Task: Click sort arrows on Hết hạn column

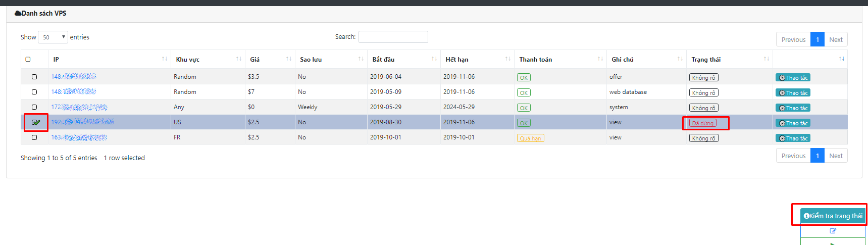Action: pyautogui.click(x=508, y=59)
